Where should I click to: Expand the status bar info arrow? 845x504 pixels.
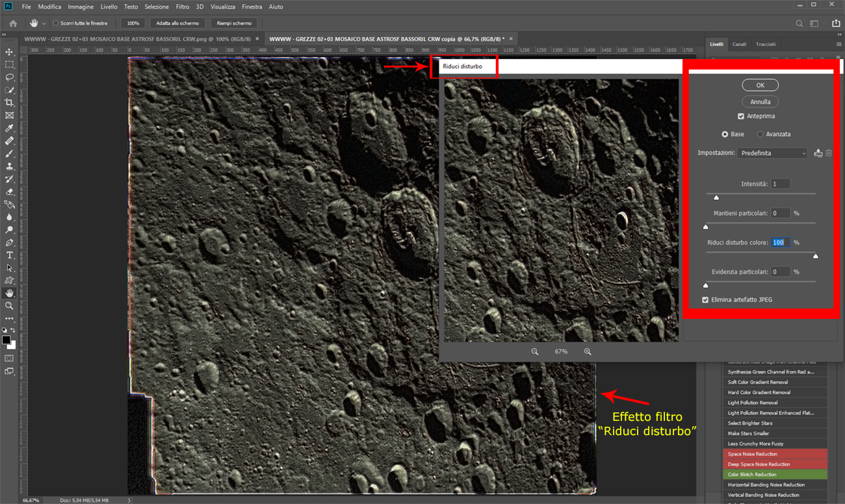click(130, 500)
